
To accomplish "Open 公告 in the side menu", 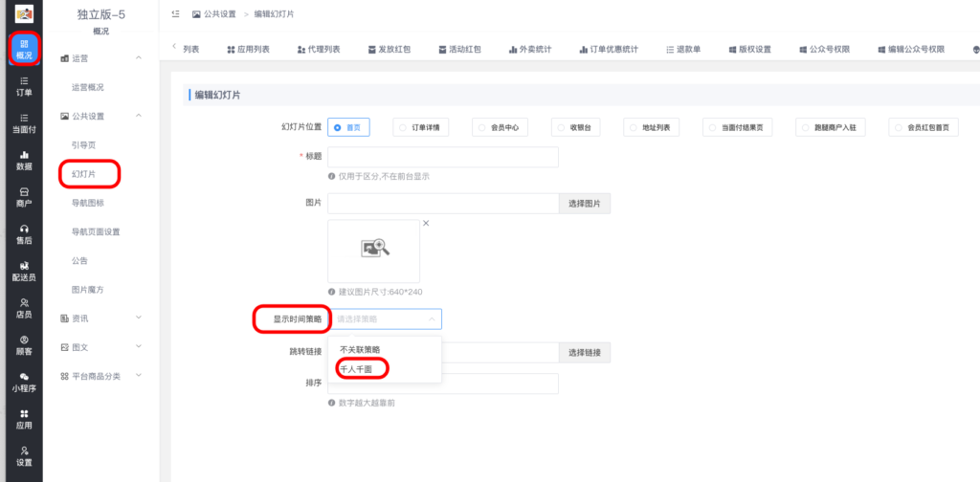I will (x=79, y=260).
